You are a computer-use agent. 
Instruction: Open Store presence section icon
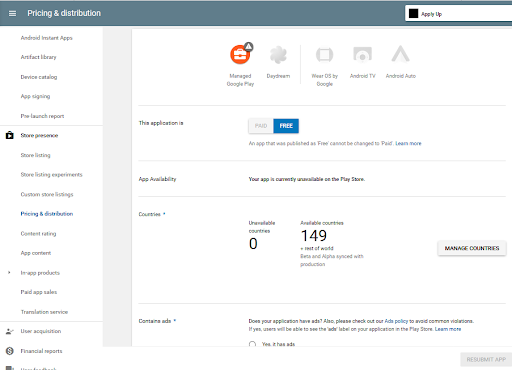[10, 135]
